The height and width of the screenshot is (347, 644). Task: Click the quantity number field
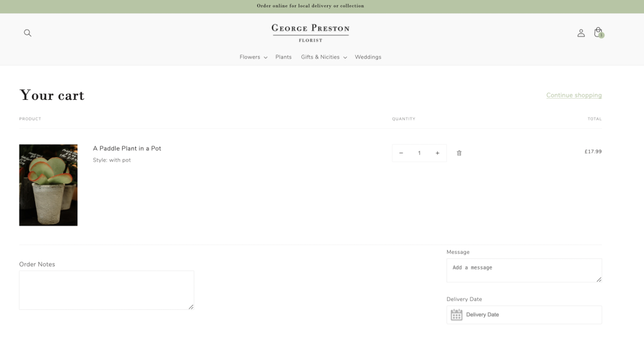coord(419,153)
